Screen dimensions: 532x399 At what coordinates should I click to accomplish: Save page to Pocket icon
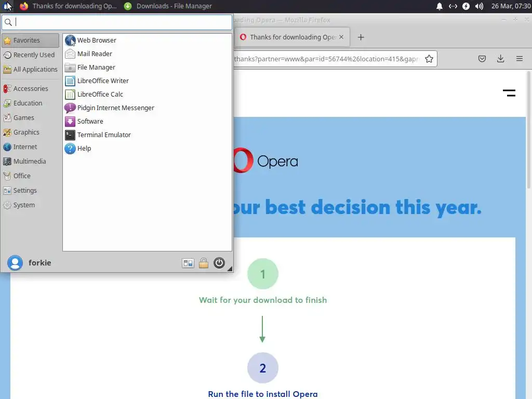(x=482, y=59)
